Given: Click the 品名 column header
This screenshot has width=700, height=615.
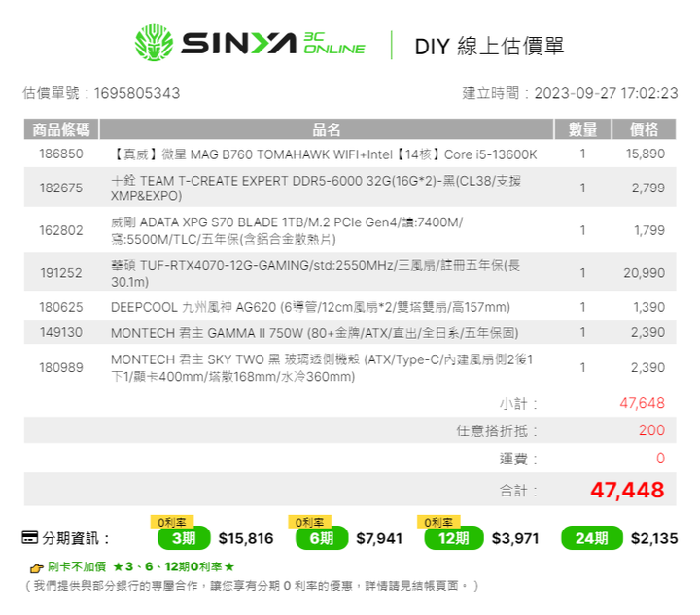Looking at the screenshot, I should (327, 129).
